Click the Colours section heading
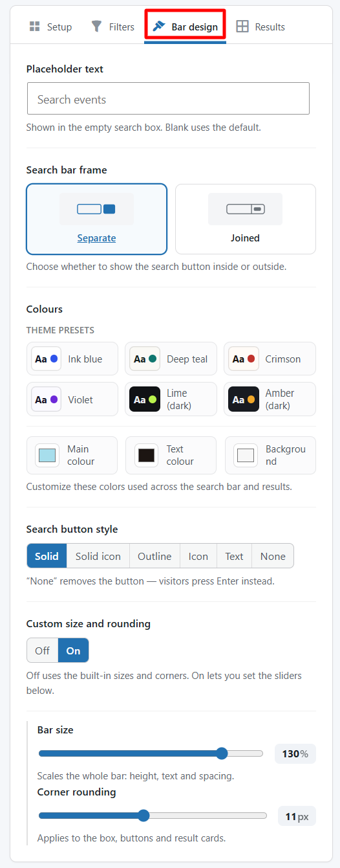 pyautogui.click(x=45, y=309)
